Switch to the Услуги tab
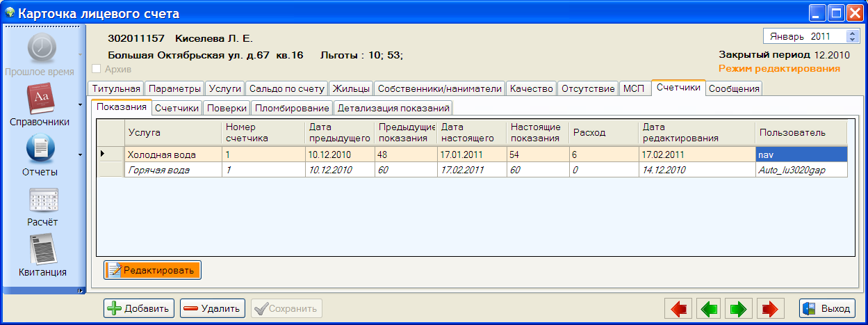Screen dimensions: 868x325 pos(224,88)
